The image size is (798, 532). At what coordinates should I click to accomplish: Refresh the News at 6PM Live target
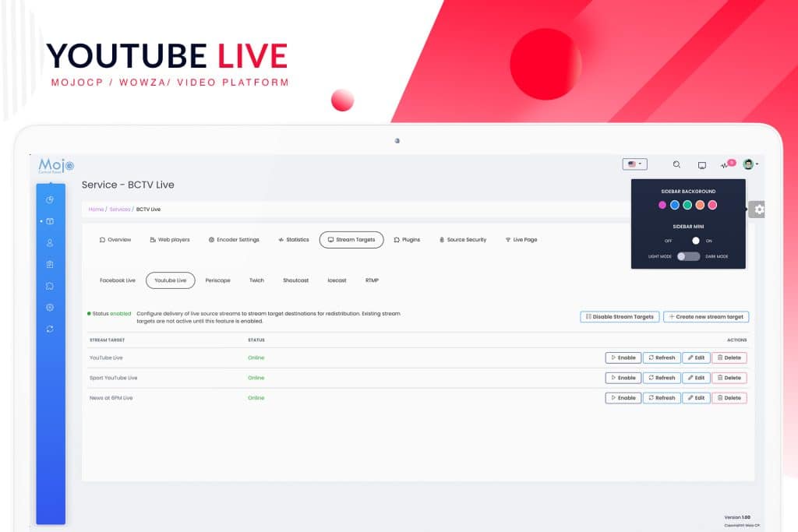click(662, 398)
